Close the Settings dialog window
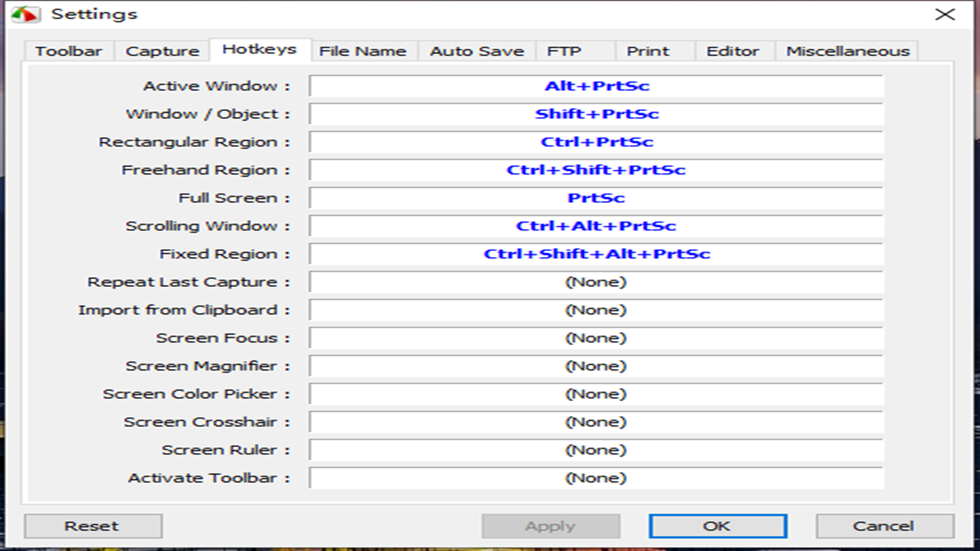 [945, 15]
